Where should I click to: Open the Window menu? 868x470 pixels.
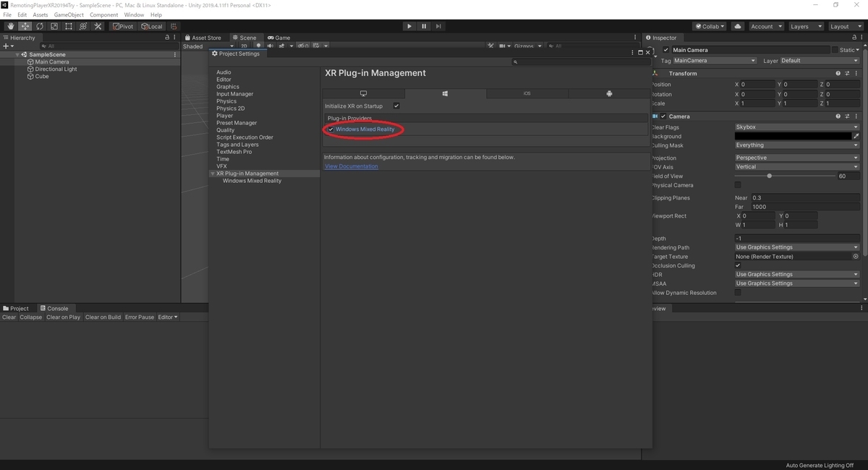(x=134, y=14)
